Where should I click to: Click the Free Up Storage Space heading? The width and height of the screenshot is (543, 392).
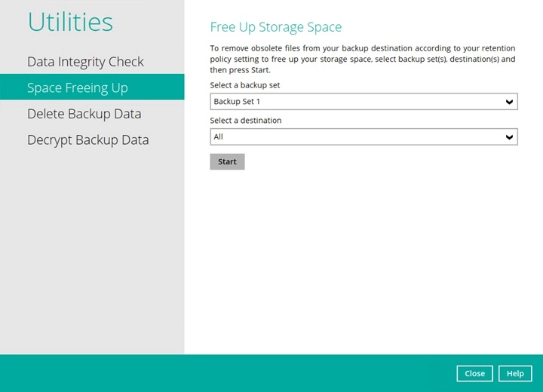pos(275,27)
